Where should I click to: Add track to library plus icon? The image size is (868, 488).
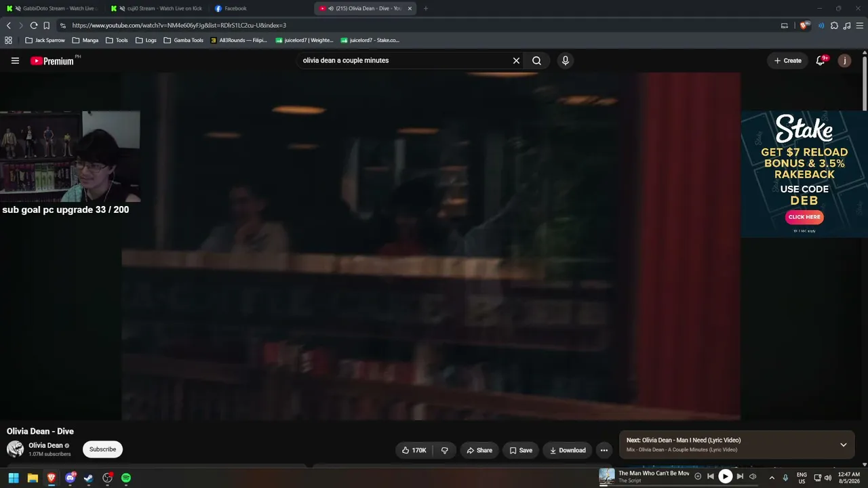[x=698, y=476]
